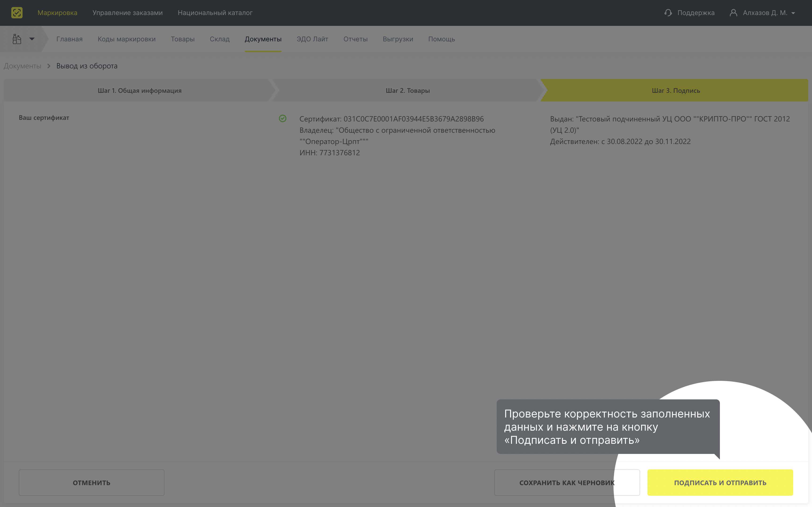Click the ИНН: 7731376812 text
The height and width of the screenshot is (507, 812).
(x=329, y=152)
